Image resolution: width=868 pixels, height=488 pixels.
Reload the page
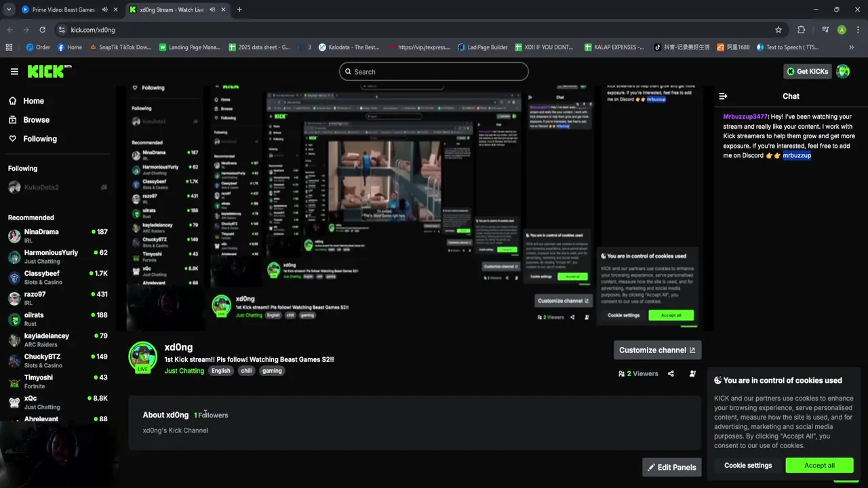point(42,30)
